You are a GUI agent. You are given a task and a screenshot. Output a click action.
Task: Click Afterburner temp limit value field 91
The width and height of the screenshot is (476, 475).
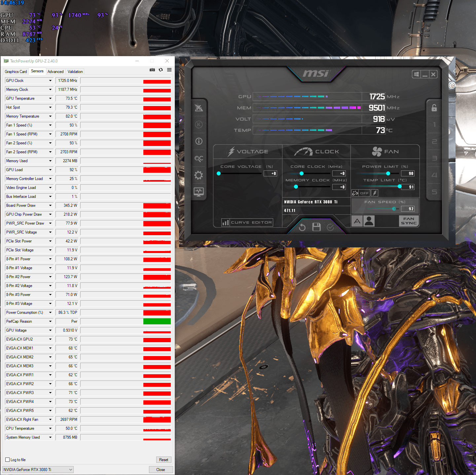coord(408,187)
